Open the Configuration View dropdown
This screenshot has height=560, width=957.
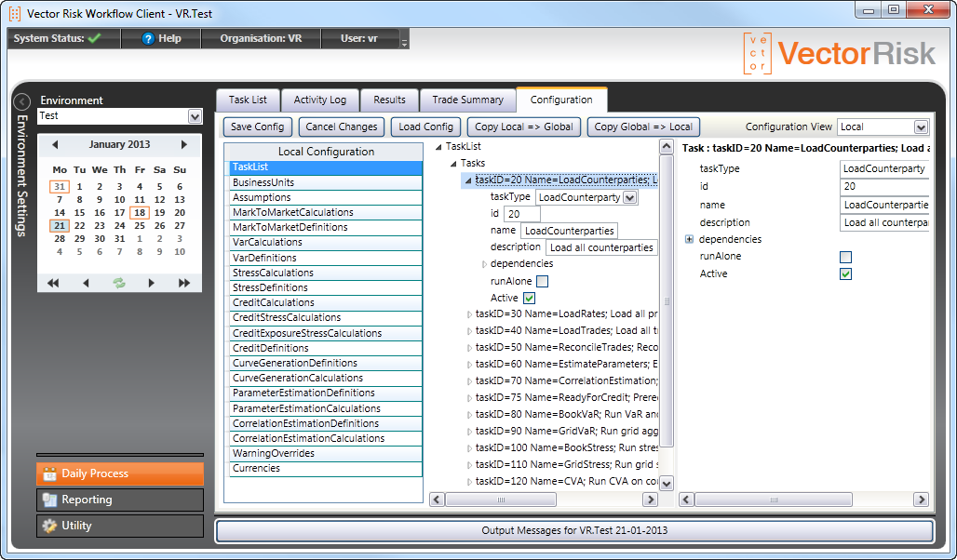click(921, 127)
